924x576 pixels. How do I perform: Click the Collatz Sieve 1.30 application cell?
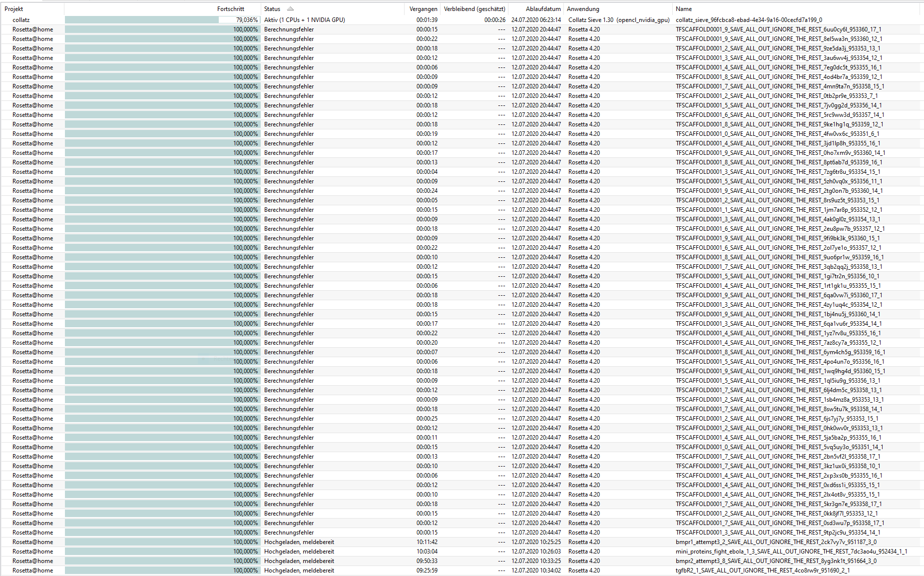(618, 20)
